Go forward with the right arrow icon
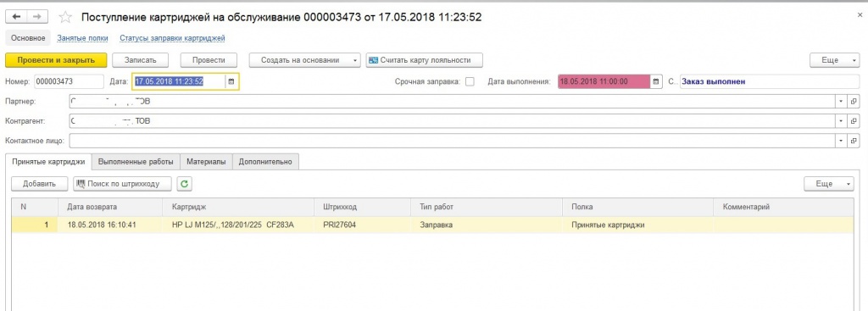Image resolution: width=868 pixels, height=311 pixels. [x=37, y=17]
